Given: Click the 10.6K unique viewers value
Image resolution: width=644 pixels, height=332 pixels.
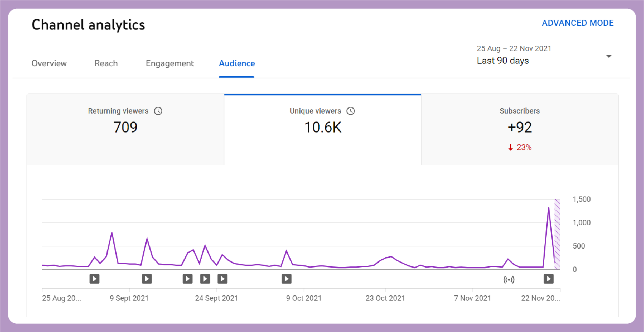Looking at the screenshot, I should coord(323,127).
